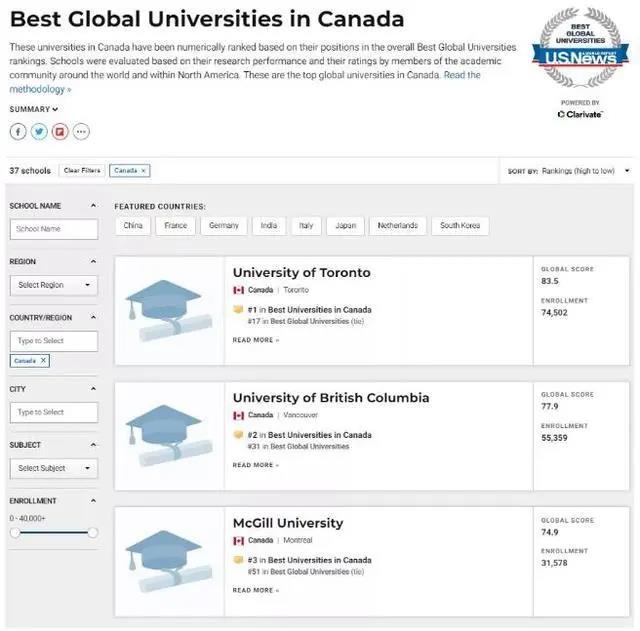The image size is (640, 631).
Task: Remove Canada tag under Country/Region
Action: click(43, 360)
